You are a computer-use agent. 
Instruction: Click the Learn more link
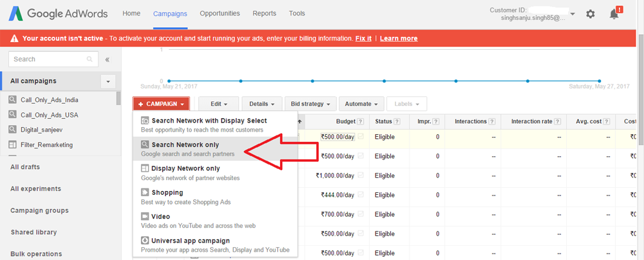tap(399, 38)
